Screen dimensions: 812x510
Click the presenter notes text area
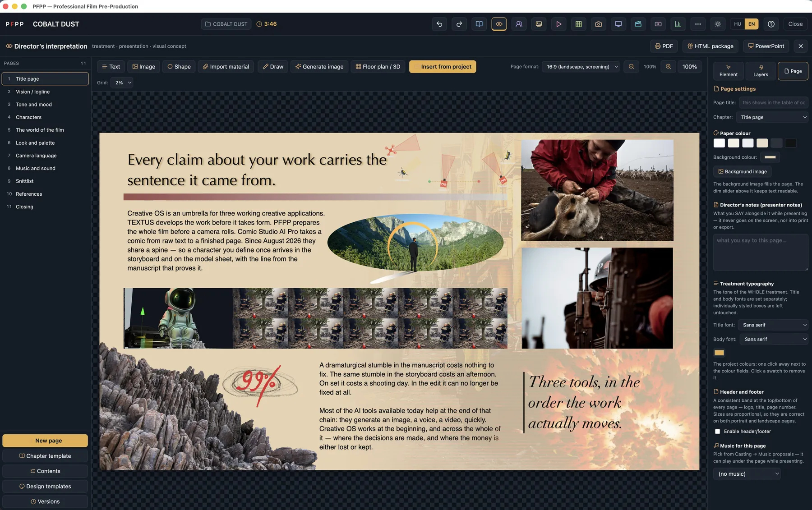click(761, 253)
